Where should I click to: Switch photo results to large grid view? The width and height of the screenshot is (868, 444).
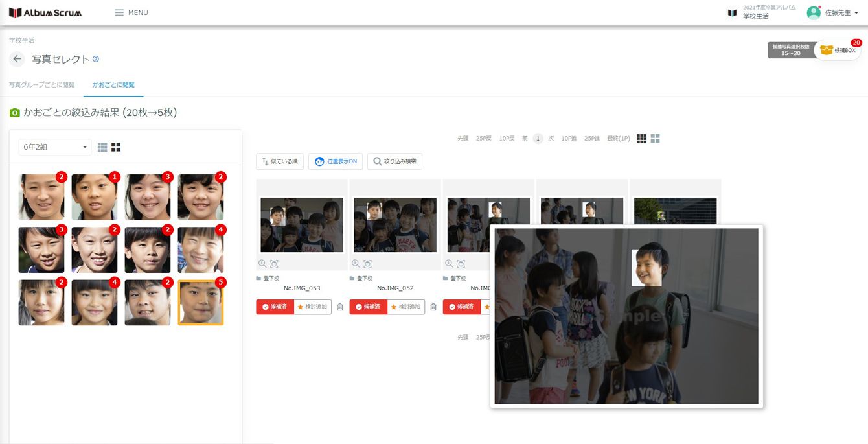(x=656, y=139)
